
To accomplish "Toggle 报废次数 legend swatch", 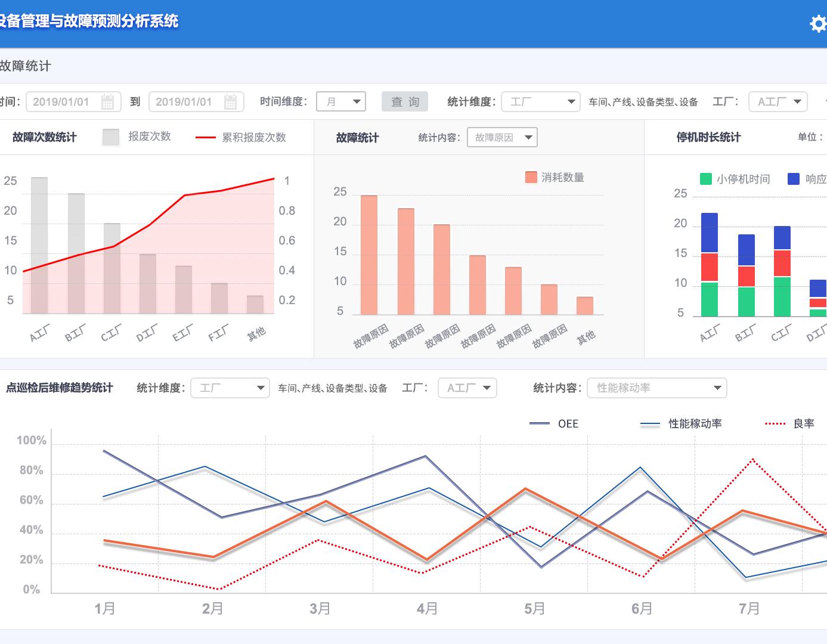I will 111,137.
